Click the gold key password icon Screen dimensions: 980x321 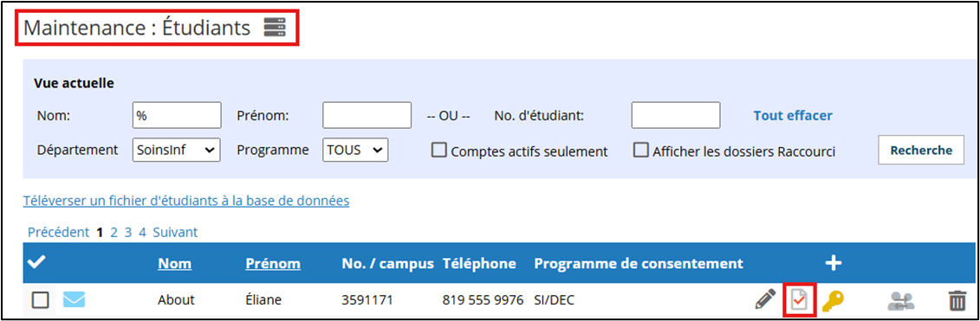coord(833,300)
